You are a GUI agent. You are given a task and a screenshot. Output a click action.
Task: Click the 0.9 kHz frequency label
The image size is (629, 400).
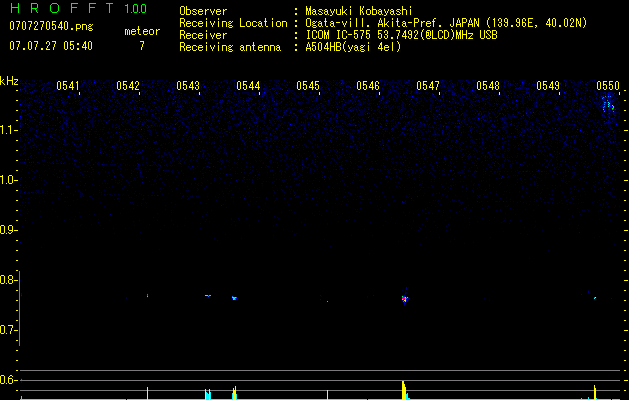point(9,230)
